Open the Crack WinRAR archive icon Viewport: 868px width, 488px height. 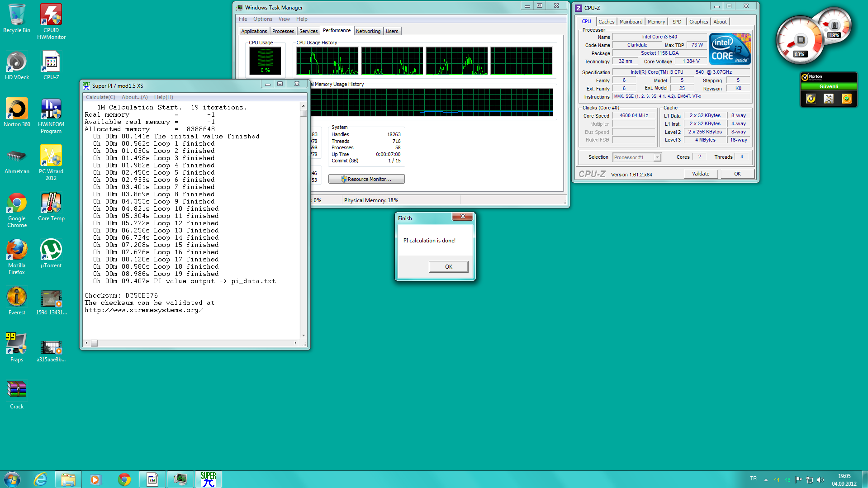tap(17, 394)
